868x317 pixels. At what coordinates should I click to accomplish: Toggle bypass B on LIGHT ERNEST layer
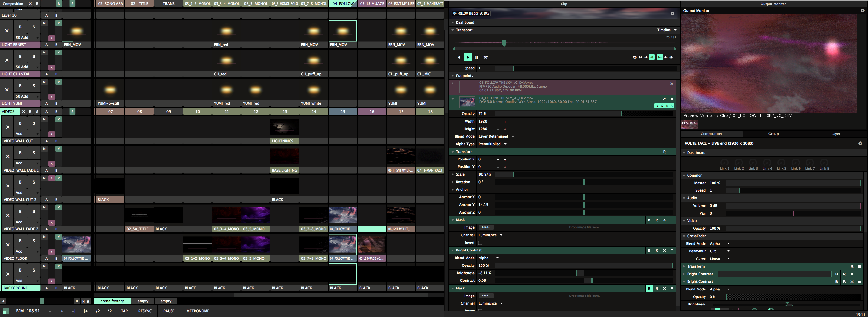point(20,27)
